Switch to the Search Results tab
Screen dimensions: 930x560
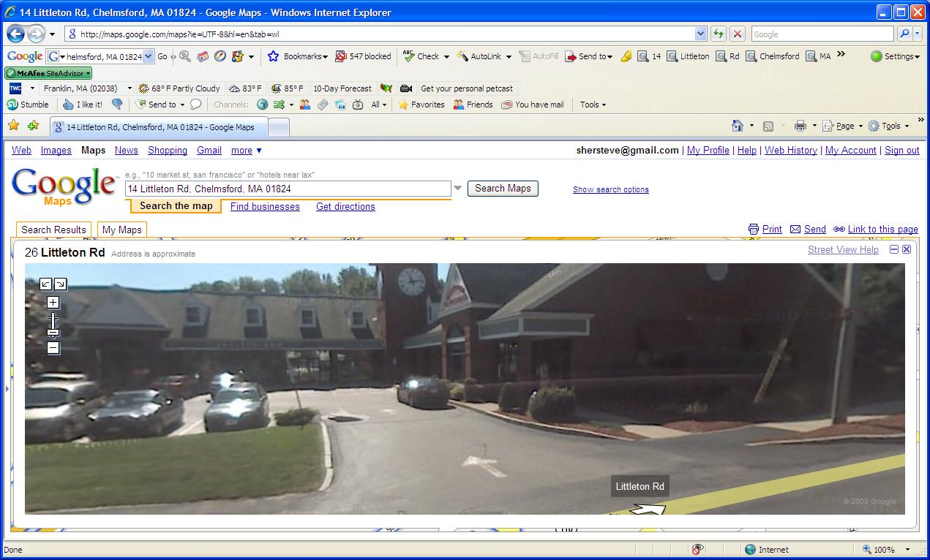pyautogui.click(x=53, y=230)
